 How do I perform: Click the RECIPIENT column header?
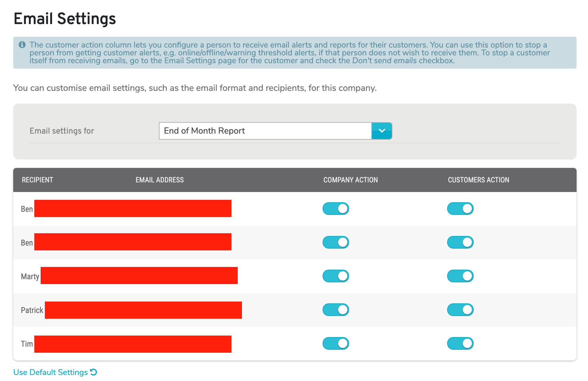[37, 180]
